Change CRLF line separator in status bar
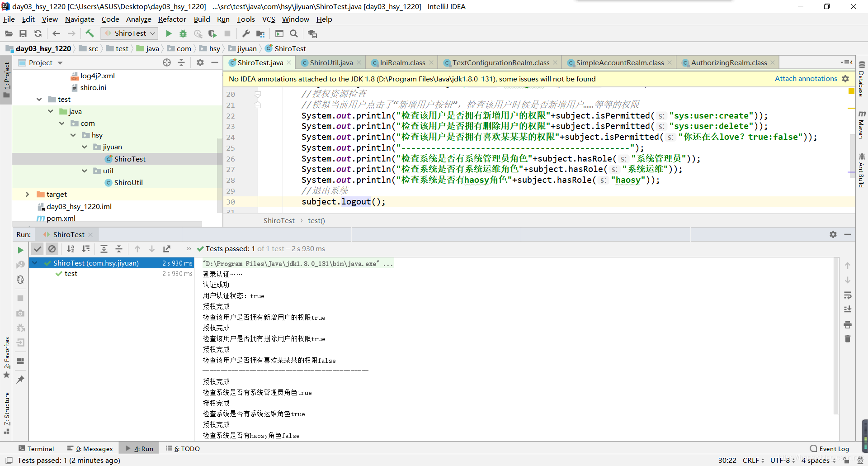The height and width of the screenshot is (466, 868). pyautogui.click(x=753, y=461)
